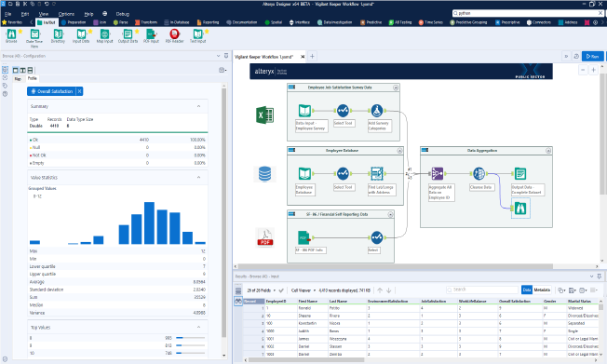Clear the tool search box
Screen dimensions: 607x364
click(600, 13)
